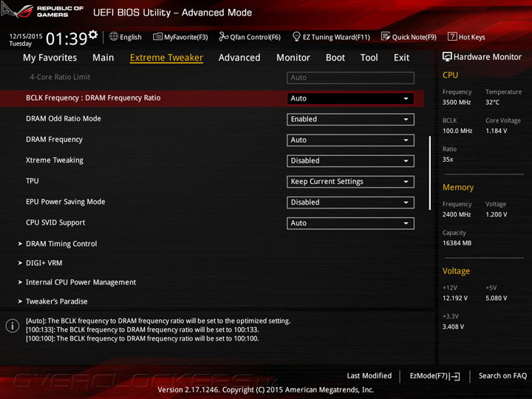
Task: Open BCLK Frequency DRAM Ratio dropdown
Action: click(350, 98)
